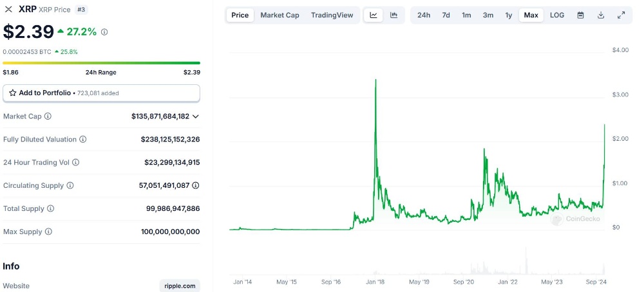Image resolution: width=644 pixels, height=292 pixels.
Task: Add XRP to Portfolio
Action: point(102,93)
